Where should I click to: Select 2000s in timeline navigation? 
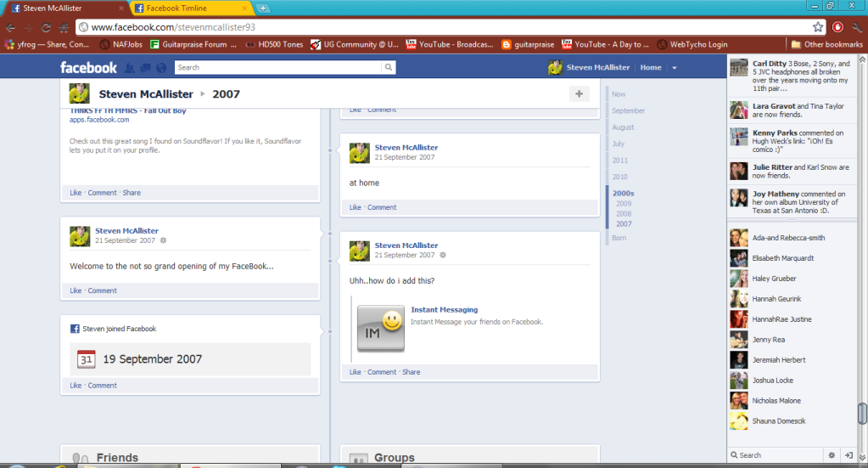tap(623, 194)
